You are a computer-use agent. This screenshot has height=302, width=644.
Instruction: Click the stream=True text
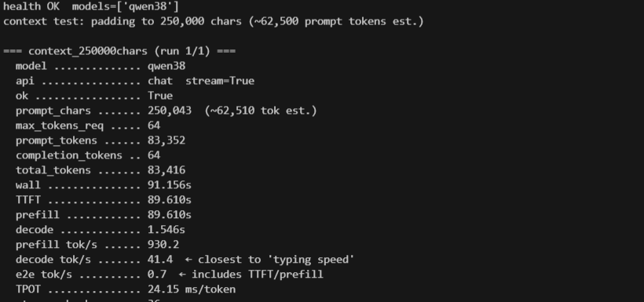pos(220,81)
